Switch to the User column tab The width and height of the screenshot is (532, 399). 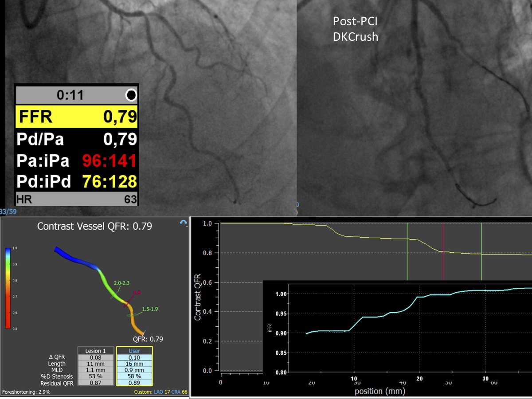(x=135, y=351)
